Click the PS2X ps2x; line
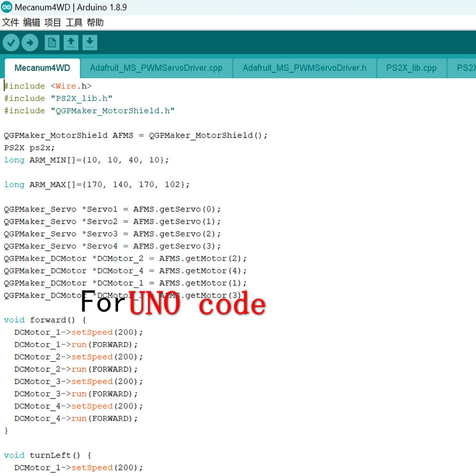 [29, 148]
